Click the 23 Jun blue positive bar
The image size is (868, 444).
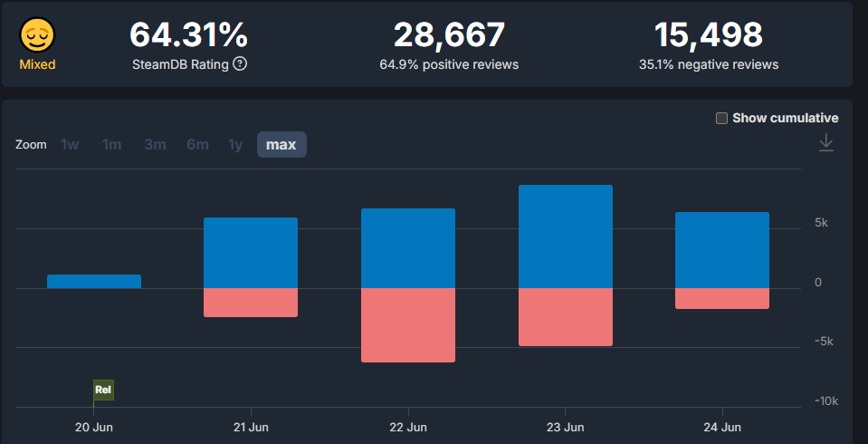point(566,236)
